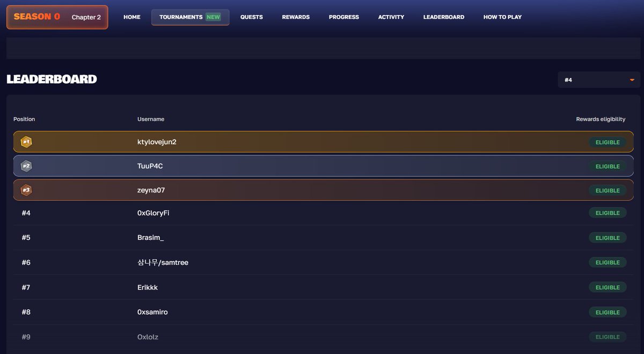Viewport: 644px width, 354px height.
Task: Click the #6 position label
Action: click(x=26, y=262)
